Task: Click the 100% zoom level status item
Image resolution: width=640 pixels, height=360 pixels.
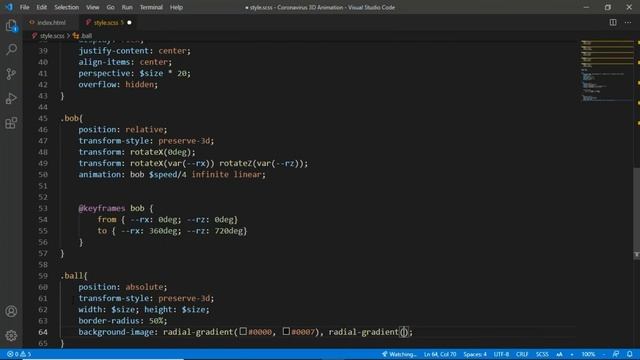Action: point(588,354)
